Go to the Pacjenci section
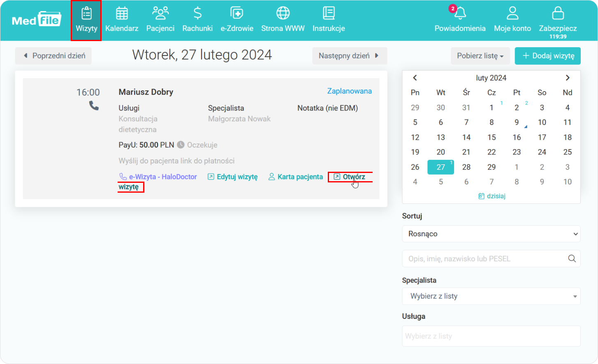Screen dimensions: 598x364 (160, 20)
